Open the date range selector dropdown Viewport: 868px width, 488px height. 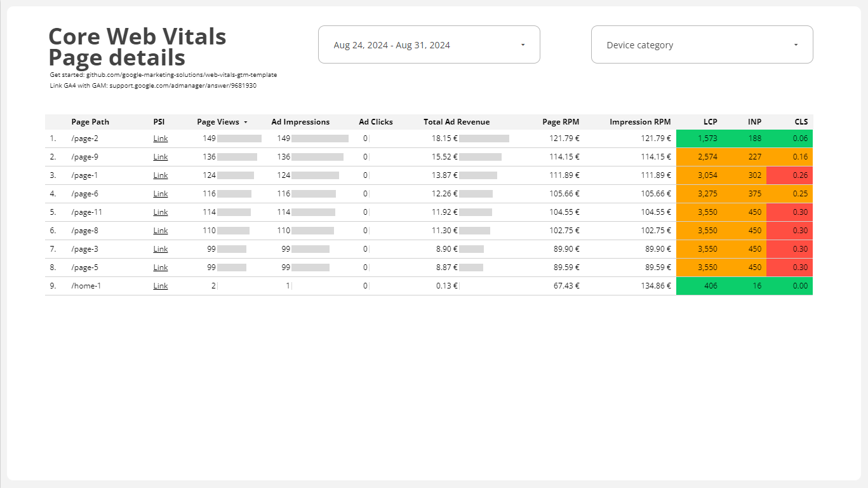429,44
